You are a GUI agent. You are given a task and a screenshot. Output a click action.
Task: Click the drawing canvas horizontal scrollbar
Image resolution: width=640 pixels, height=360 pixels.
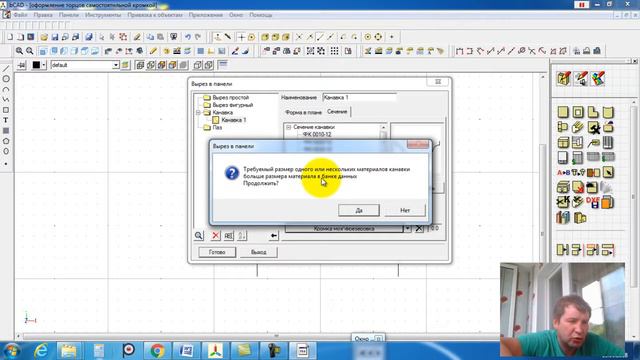[x=276, y=336]
